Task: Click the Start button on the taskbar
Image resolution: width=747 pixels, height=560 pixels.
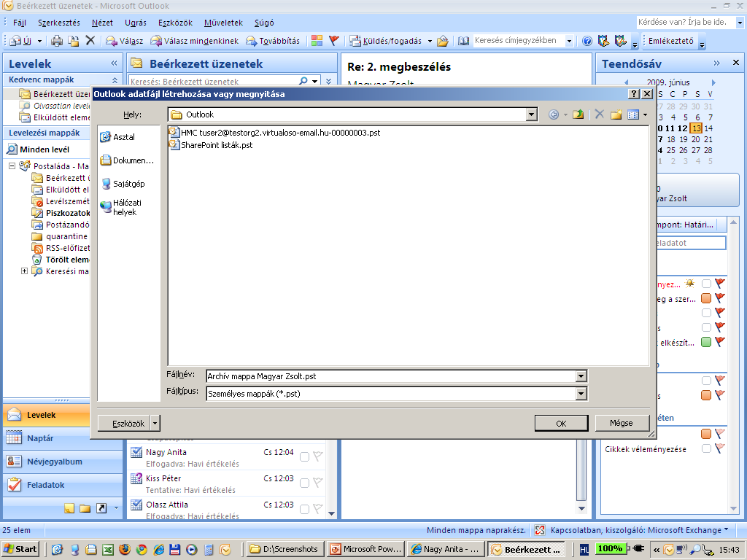Action: coord(20,549)
